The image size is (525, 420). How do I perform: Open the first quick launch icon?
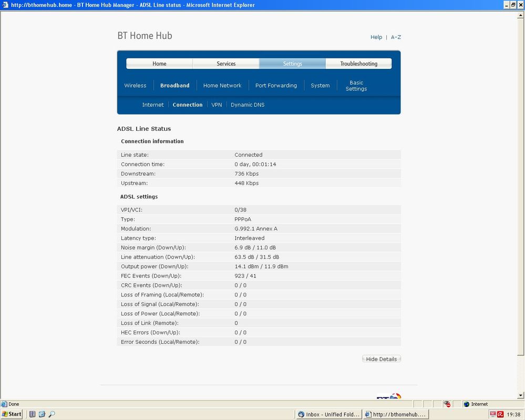tap(32, 414)
